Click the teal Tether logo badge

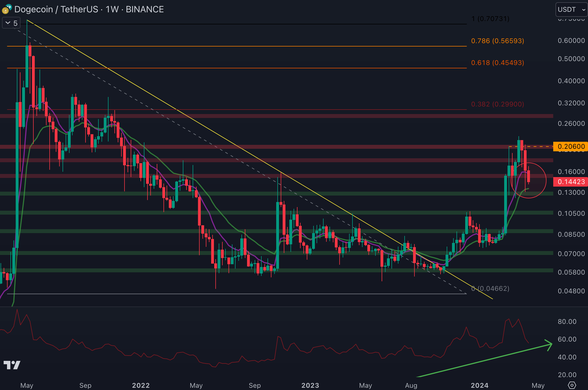9,7
